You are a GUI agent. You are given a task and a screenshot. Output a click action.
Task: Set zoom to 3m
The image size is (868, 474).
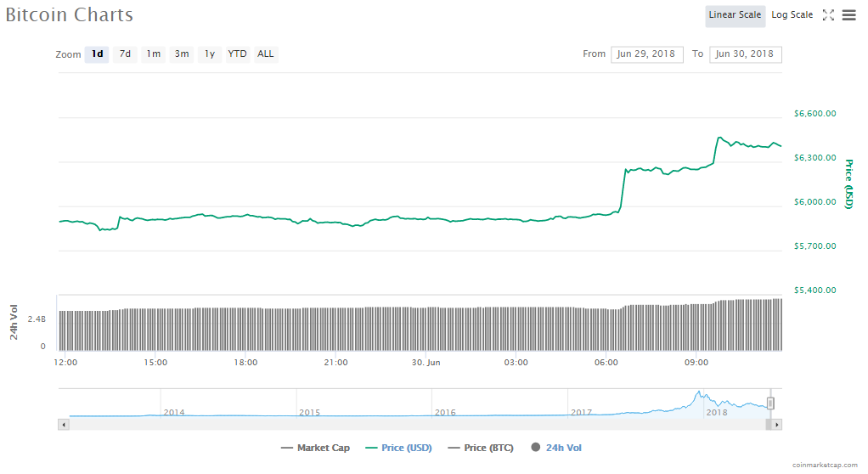(182, 54)
